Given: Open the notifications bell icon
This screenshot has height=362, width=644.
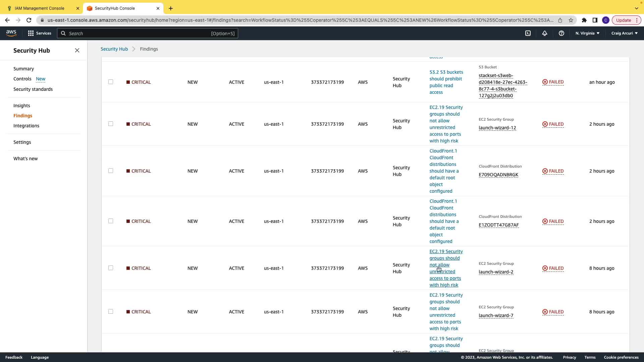Looking at the screenshot, I should click(545, 33).
